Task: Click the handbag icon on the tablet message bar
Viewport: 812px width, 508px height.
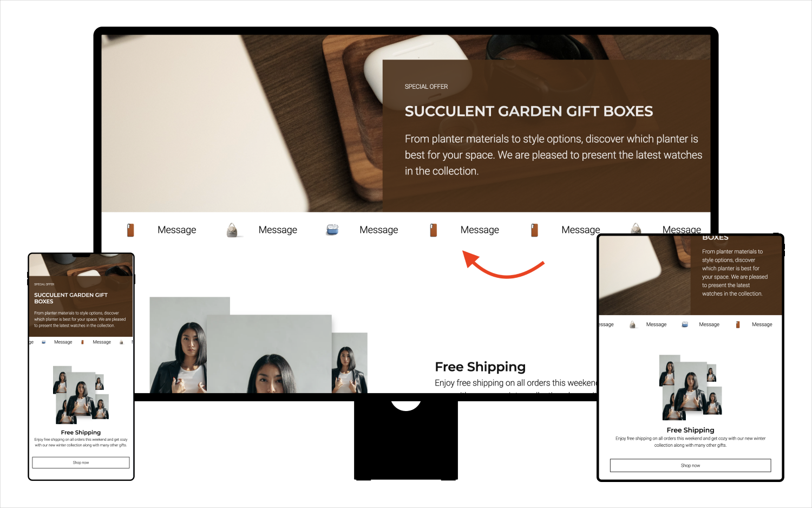Action: [632, 324]
